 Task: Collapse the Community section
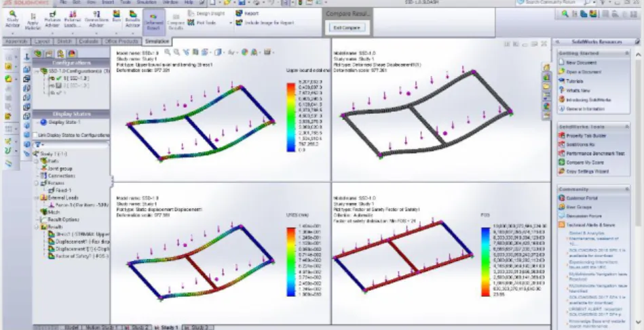627,189
